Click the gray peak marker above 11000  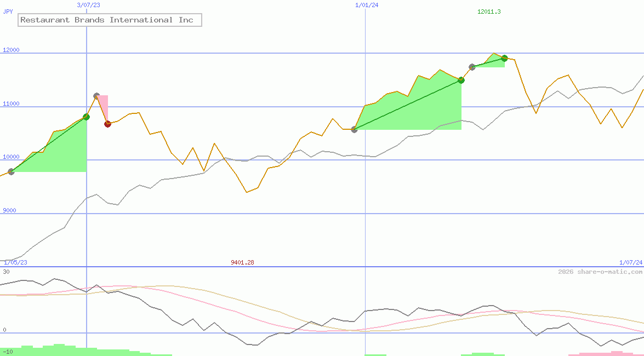coord(96,94)
